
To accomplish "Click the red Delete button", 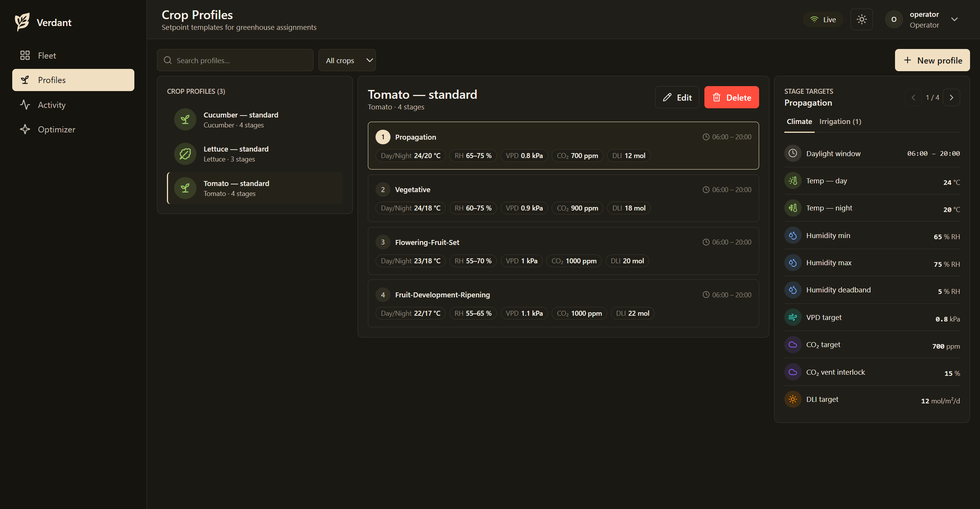I will (x=732, y=97).
